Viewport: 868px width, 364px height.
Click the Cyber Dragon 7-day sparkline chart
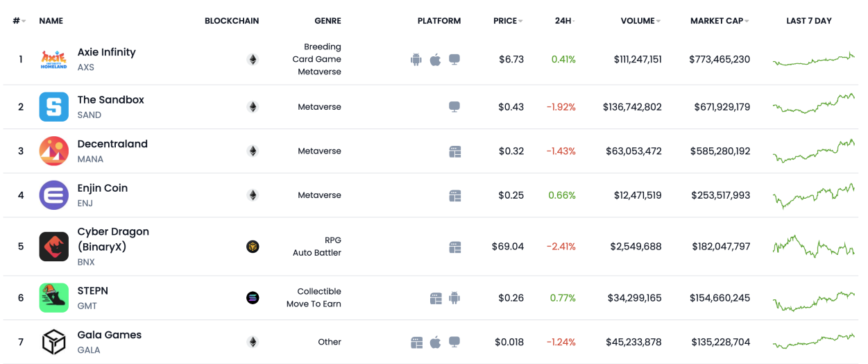[813, 247]
